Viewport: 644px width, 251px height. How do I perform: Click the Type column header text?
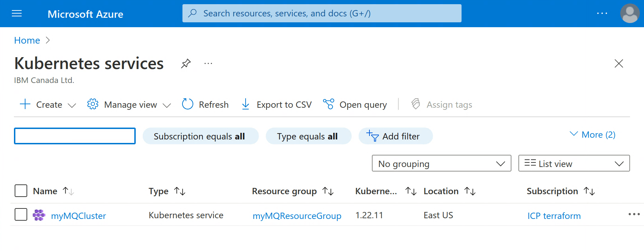(158, 191)
